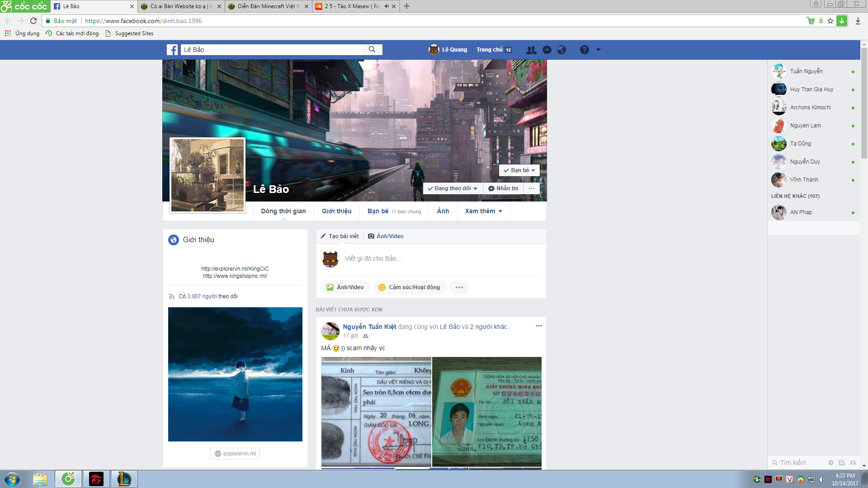
Task: Mute the playing audio tab
Action: 387,6
